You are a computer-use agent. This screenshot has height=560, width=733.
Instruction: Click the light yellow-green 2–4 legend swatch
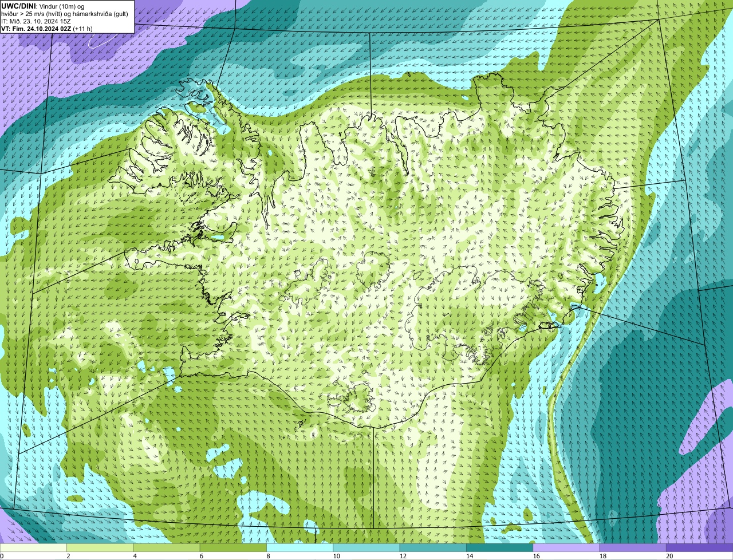[100, 548]
